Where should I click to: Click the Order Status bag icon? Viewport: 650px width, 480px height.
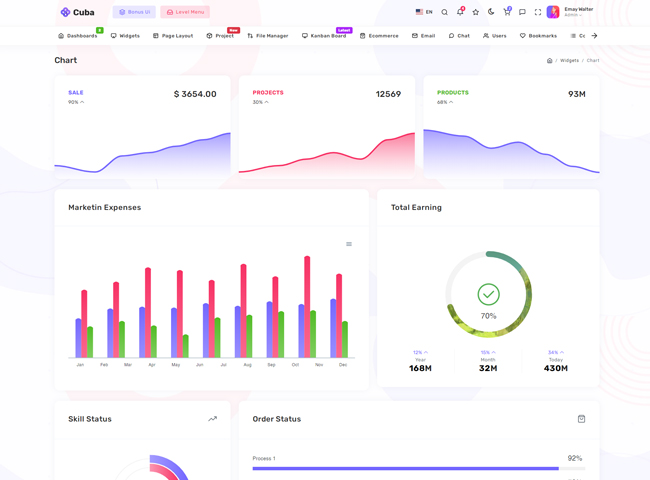click(581, 419)
